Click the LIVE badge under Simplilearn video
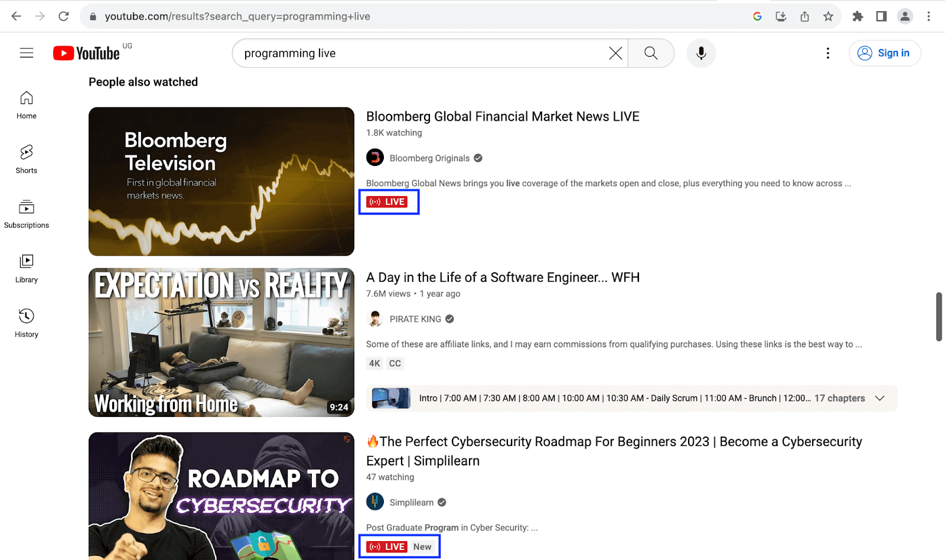Image resolution: width=945 pixels, height=560 pixels. coord(387,547)
